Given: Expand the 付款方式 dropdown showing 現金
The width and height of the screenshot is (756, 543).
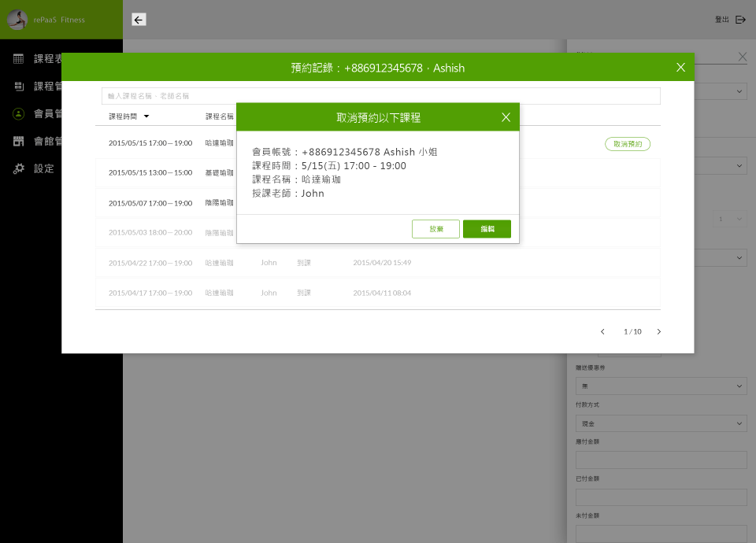Looking at the screenshot, I should [660, 423].
